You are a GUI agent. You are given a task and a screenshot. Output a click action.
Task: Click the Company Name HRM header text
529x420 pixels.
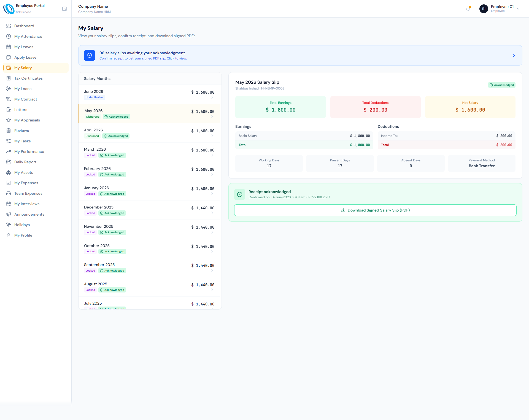coord(95,12)
